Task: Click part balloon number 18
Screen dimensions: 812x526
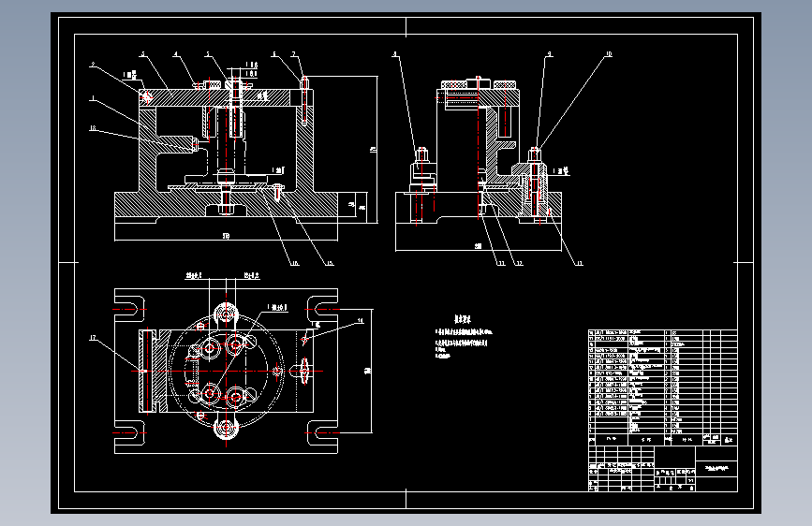Action: (x=94, y=128)
